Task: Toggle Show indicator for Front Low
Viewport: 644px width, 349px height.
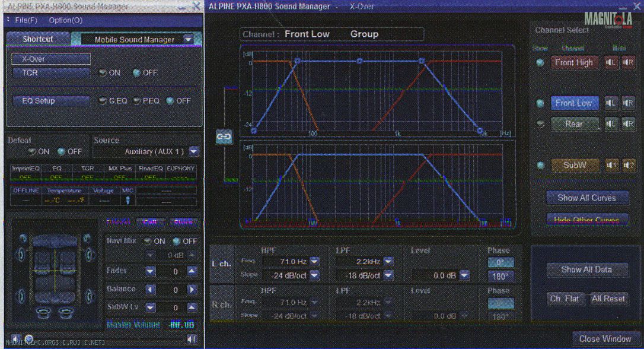Action: click(x=540, y=103)
